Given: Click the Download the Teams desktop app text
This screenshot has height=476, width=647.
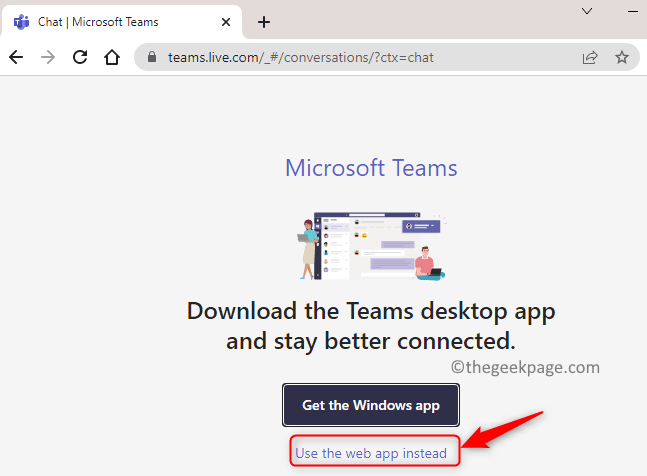Looking at the screenshot, I should 371,326.
